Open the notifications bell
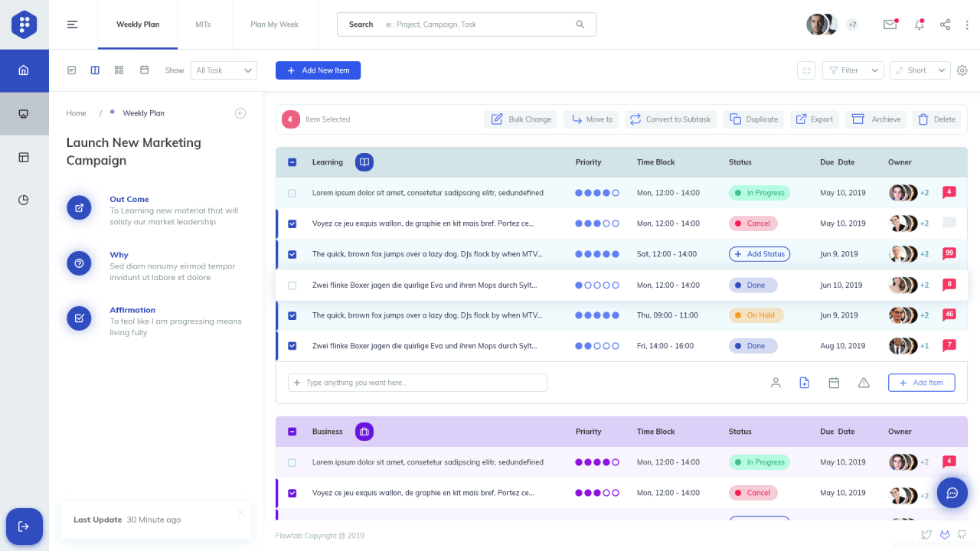 [919, 24]
